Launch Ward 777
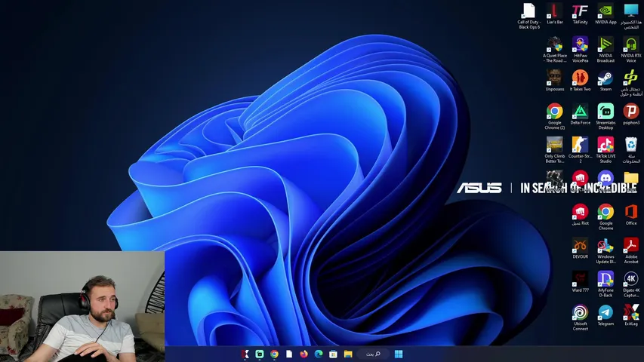This screenshot has width=644, height=362. (580, 281)
